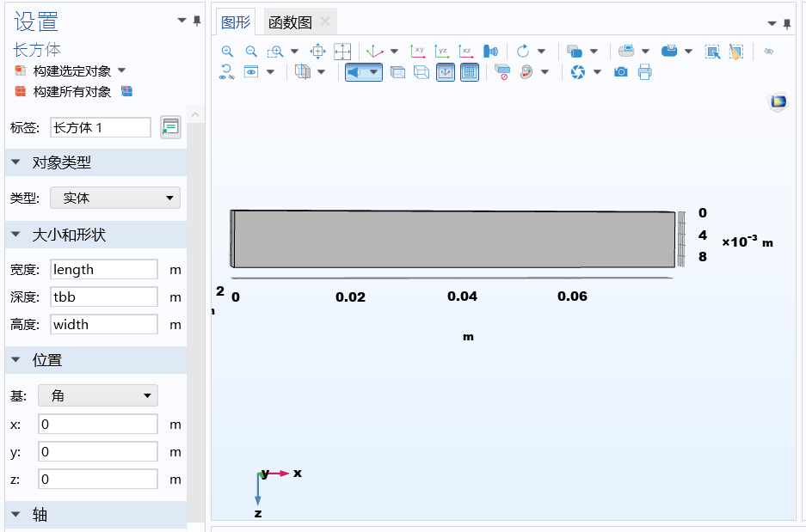This screenshot has width=806, height=532.
Task: Open settings panel menu arrow
Action: pyautogui.click(x=182, y=21)
